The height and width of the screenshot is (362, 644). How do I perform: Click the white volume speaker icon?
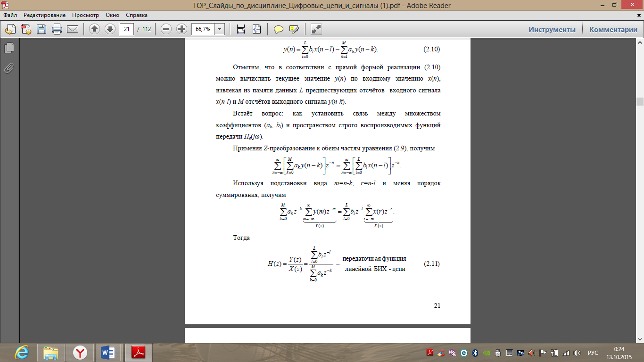(x=577, y=353)
